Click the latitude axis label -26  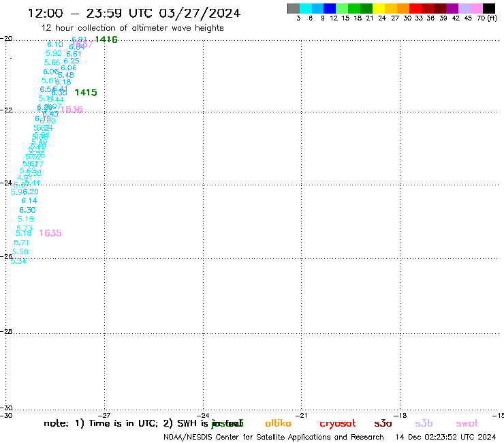tap(6, 256)
